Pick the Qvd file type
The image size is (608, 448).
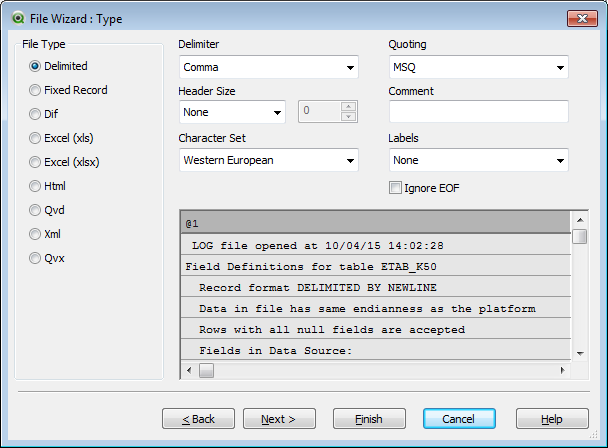click(36, 210)
